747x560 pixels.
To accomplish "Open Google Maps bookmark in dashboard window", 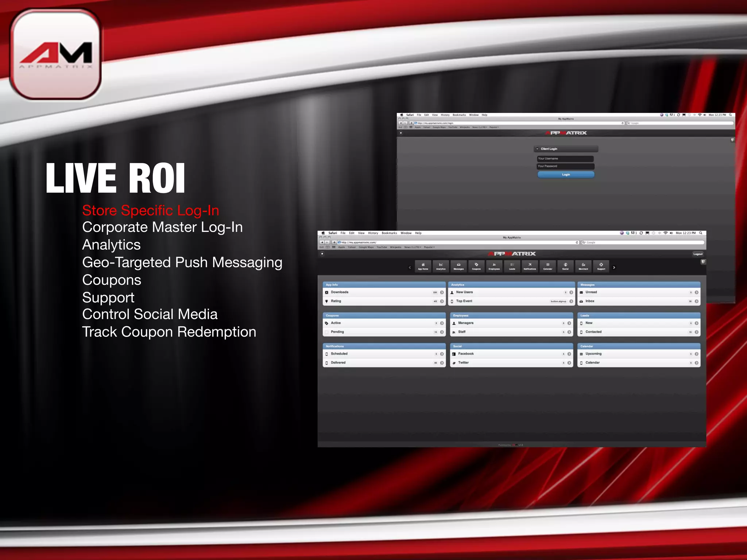I will 366,247.
